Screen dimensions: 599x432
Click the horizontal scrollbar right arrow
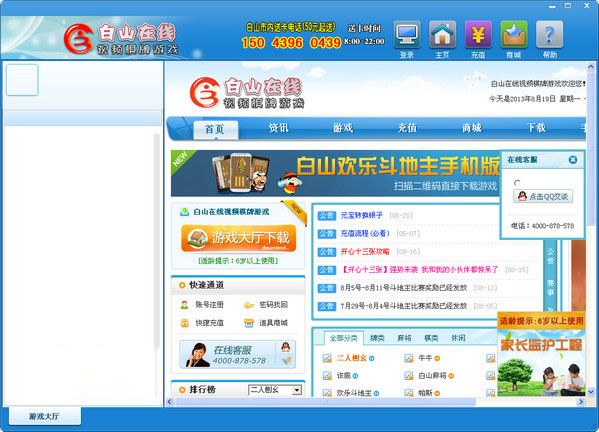(581, 401)
